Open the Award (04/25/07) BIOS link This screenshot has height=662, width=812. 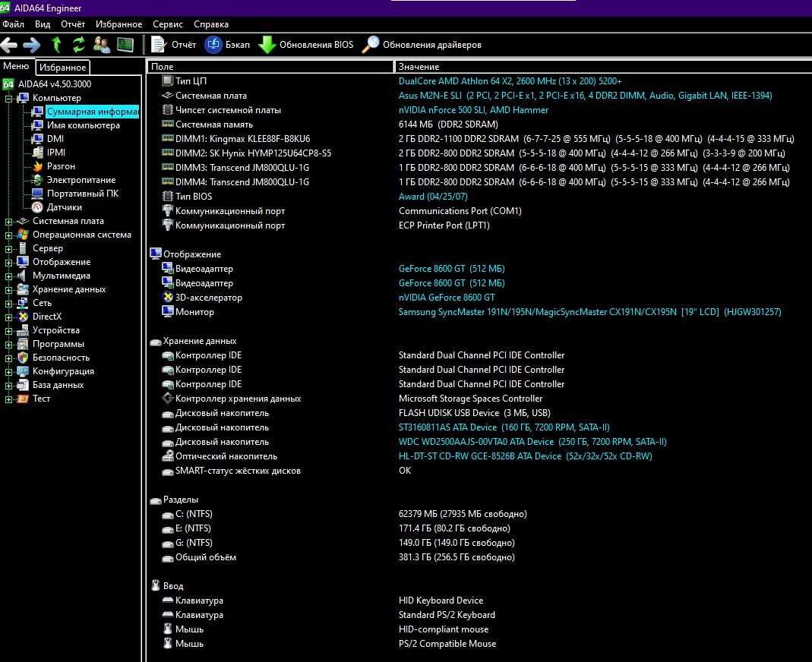(433, 197)
